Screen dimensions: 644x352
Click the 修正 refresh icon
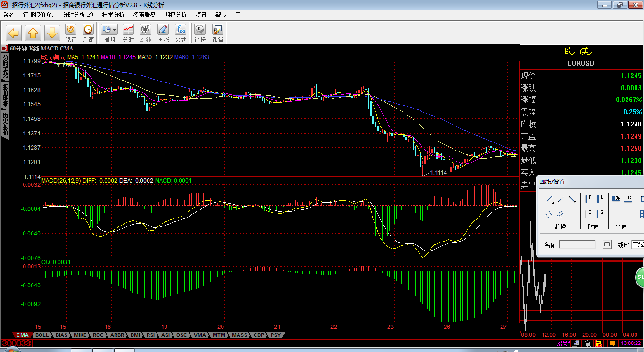[x=71, y=33]
